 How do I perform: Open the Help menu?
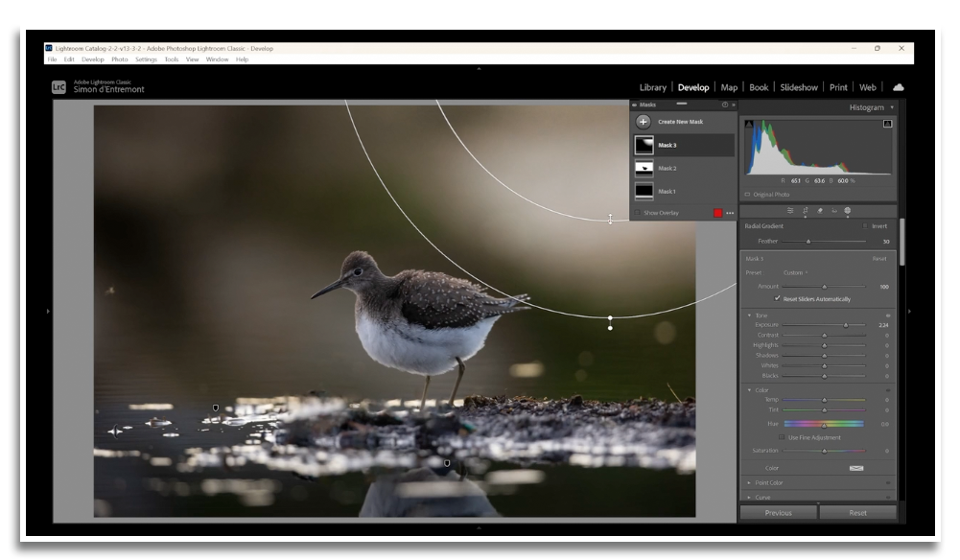[x=242, y=59]
